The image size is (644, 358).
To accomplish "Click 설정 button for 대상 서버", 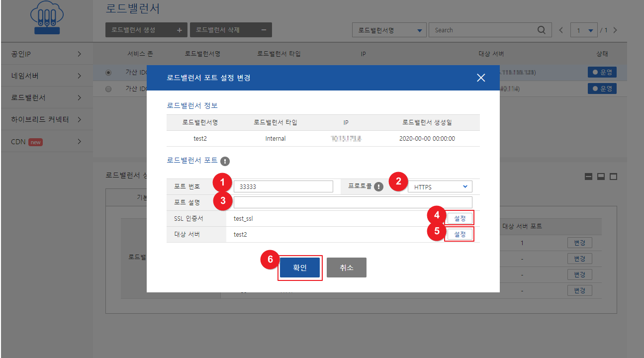I will [460, 234].
